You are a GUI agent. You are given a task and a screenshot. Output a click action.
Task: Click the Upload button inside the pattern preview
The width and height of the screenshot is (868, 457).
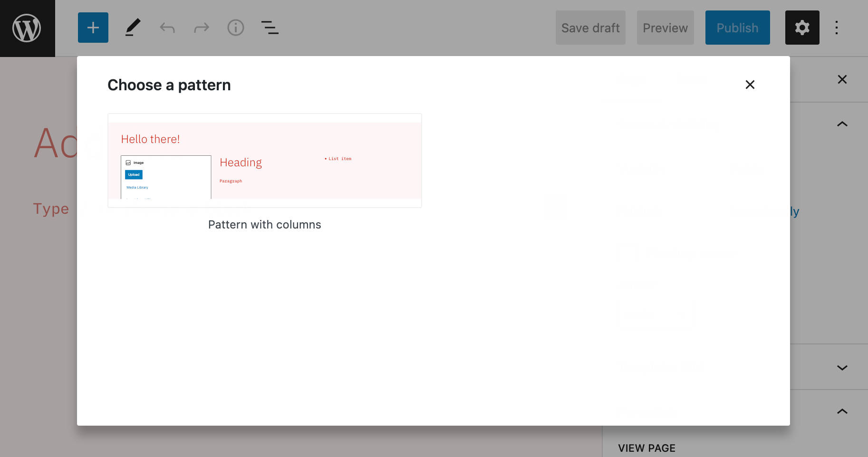pos(134,175)
